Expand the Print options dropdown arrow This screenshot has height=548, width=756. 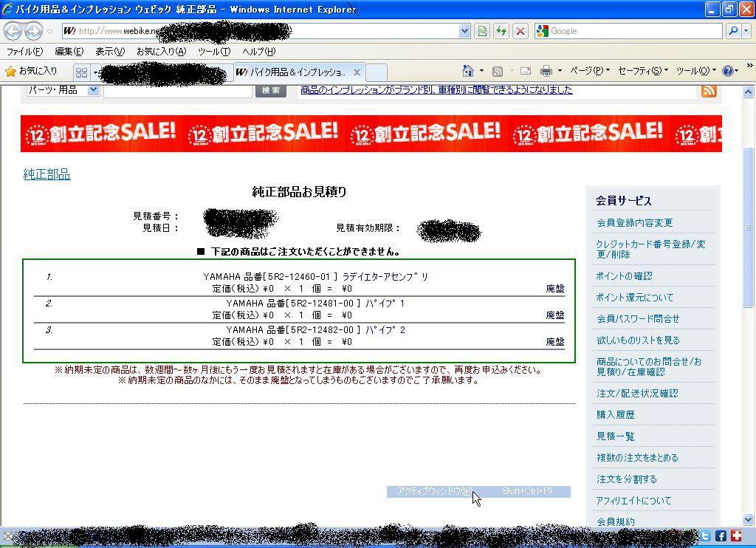(560, 72)
